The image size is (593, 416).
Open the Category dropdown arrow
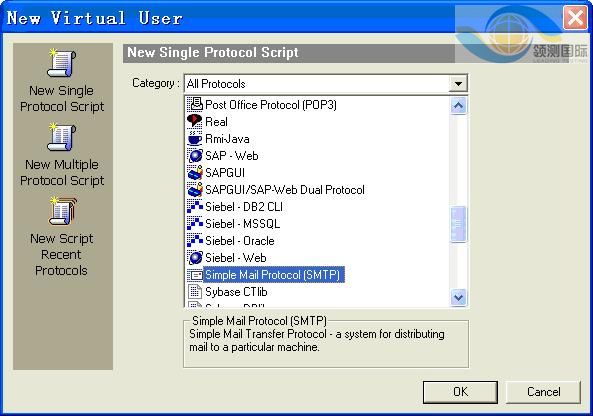pos(458,83)
